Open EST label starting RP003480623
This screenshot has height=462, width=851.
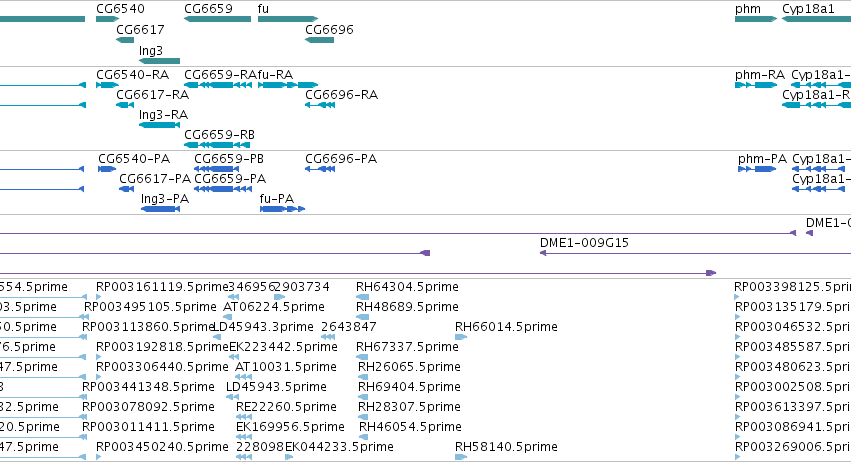(793, 367)
